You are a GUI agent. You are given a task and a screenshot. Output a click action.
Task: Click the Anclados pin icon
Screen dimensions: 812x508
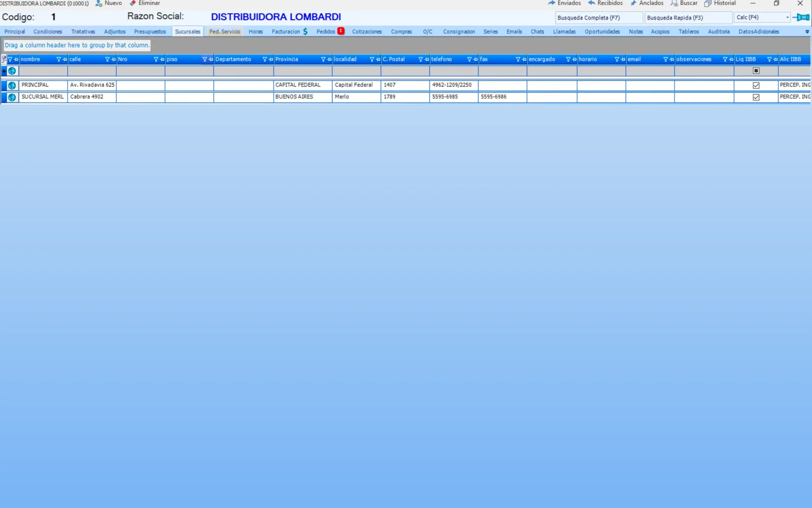click(633, 3)
